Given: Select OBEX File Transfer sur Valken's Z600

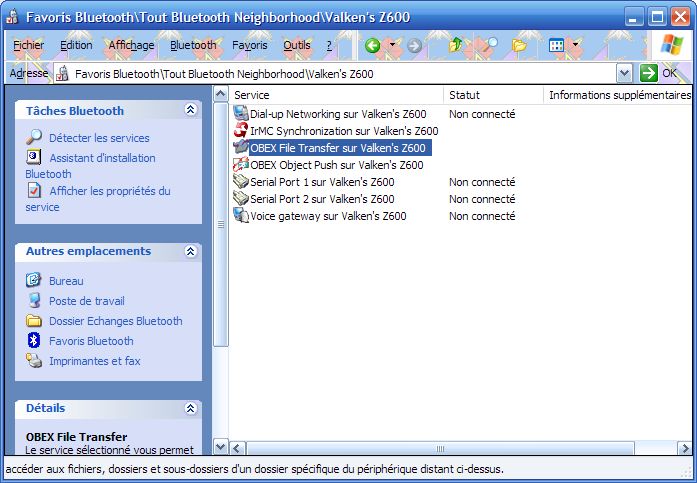Looking at the screenshot, I should [338, 148].
